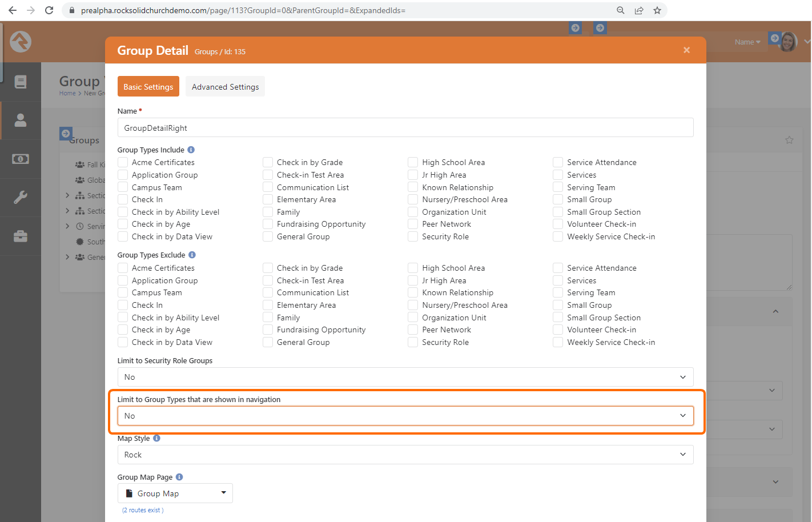
Task: Check General Group in the Group Types Exclude list
Action: [267, 342]
